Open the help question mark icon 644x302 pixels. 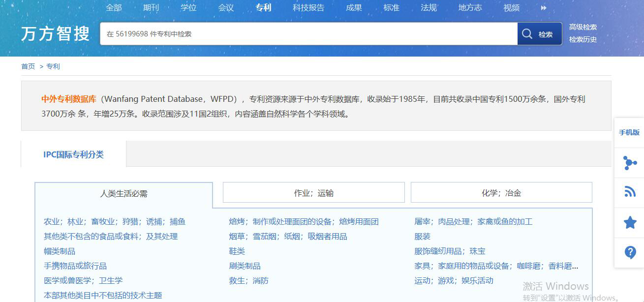tap(630, 252)
